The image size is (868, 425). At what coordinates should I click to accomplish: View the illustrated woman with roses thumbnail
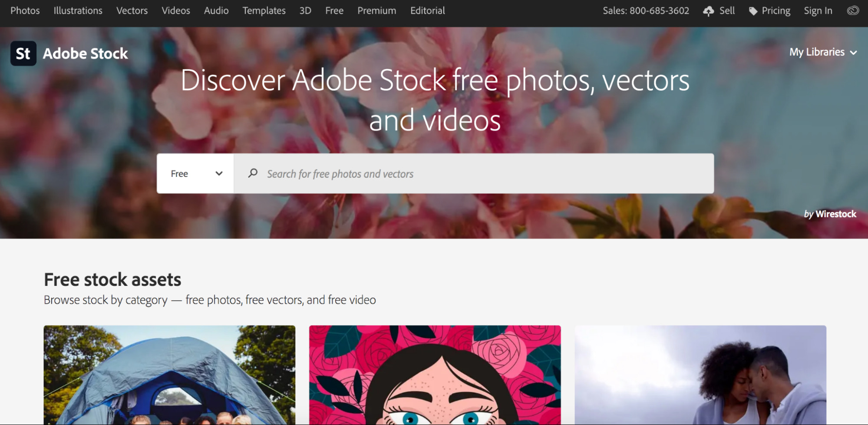(x=435, y=375)
